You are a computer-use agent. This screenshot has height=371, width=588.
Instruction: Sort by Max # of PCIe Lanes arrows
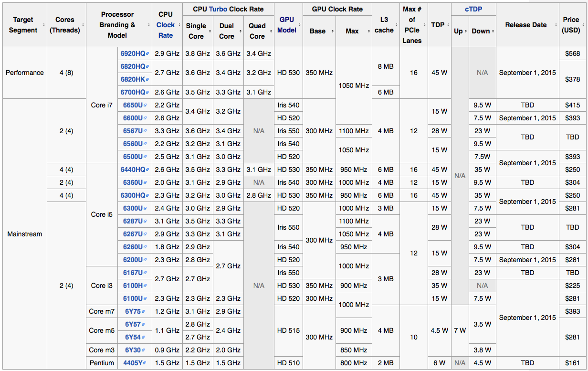pos(425,25)
